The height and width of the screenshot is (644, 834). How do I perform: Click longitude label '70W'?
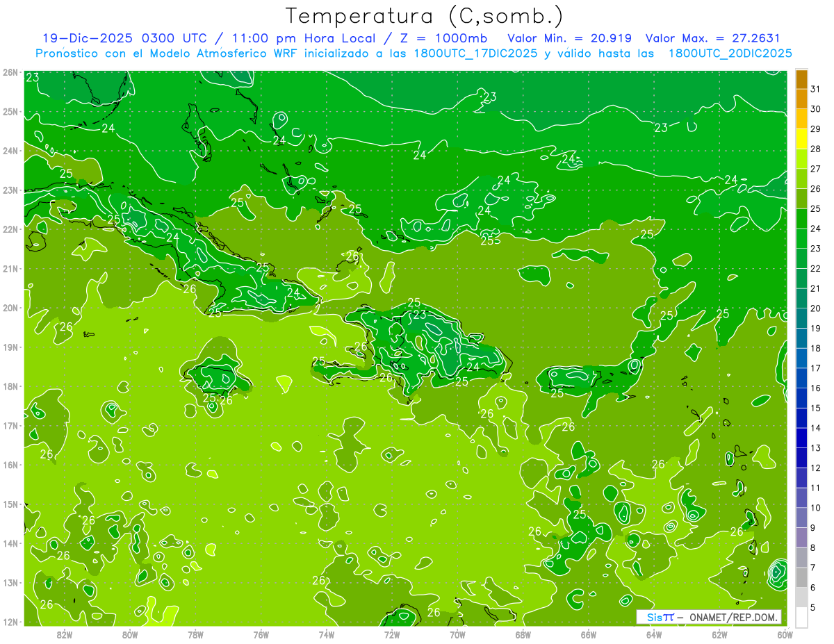[x=457, y=634]
